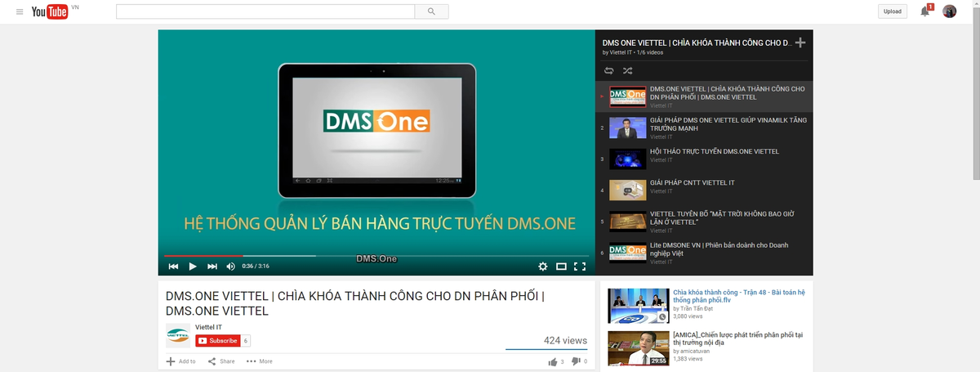
Task: Play the video
Action: [x=193, y=266]
